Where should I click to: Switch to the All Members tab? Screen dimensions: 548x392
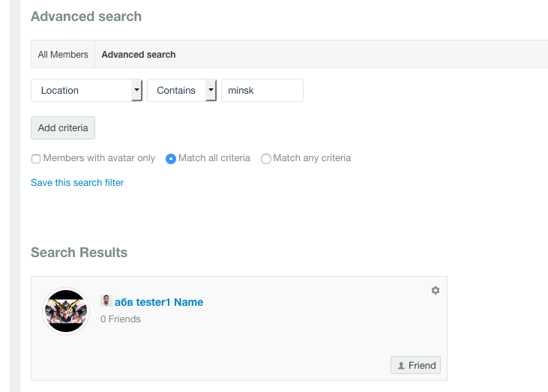(x=63, y=55)
